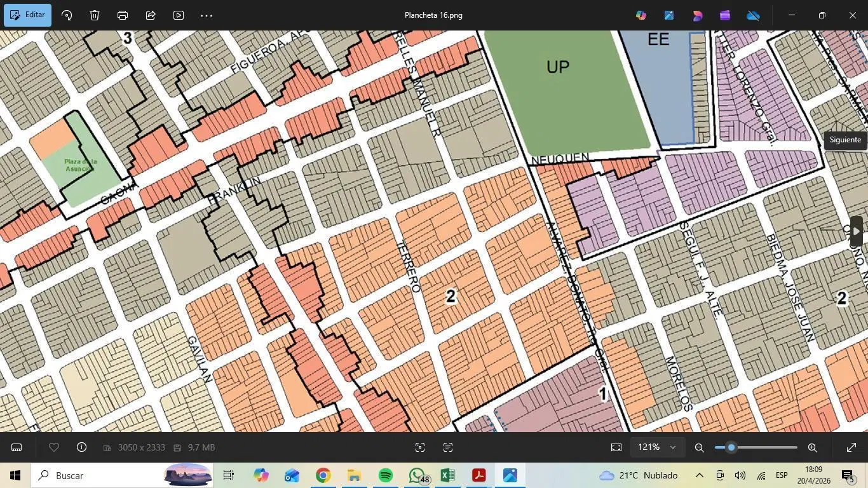Delete the photo using the trash icon
This screenshot has height=488, width=868.
[x=95, y=15]
